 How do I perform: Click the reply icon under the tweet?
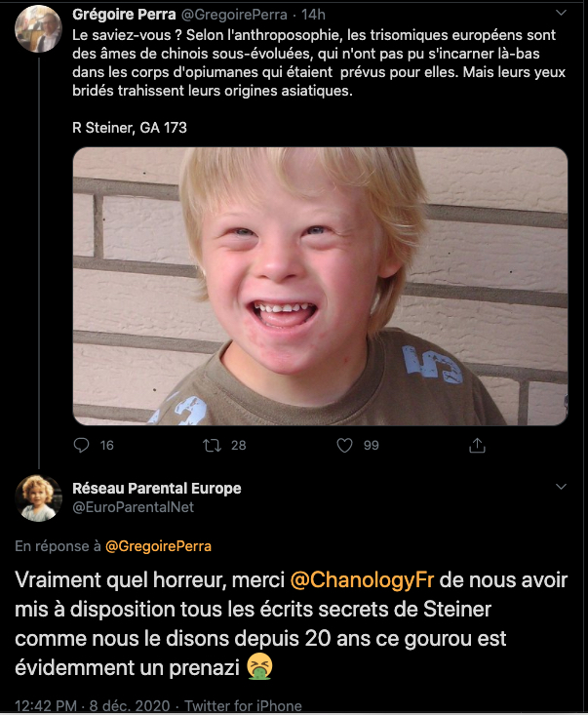(81, 445)
